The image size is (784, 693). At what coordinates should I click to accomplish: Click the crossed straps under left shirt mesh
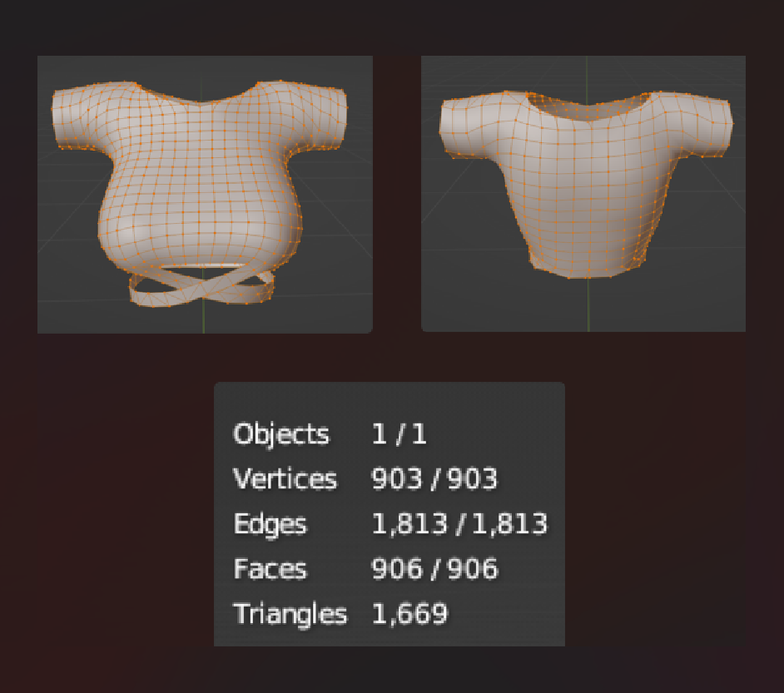(201, 286)
